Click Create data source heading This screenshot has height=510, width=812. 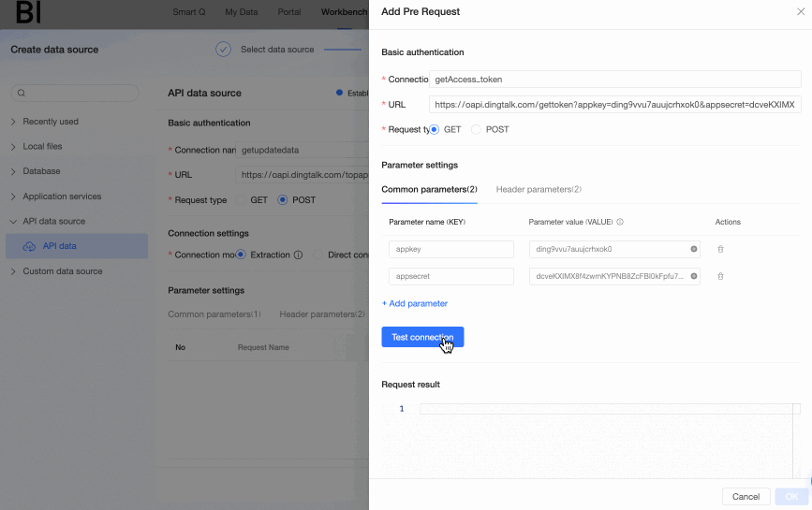[x=54, y=50]
